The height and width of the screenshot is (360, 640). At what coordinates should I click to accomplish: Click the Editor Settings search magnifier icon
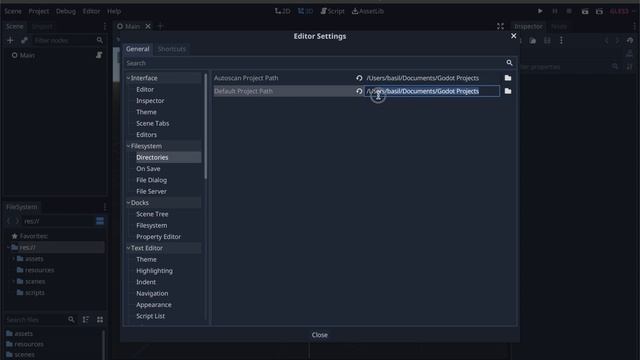pos(509,63)
